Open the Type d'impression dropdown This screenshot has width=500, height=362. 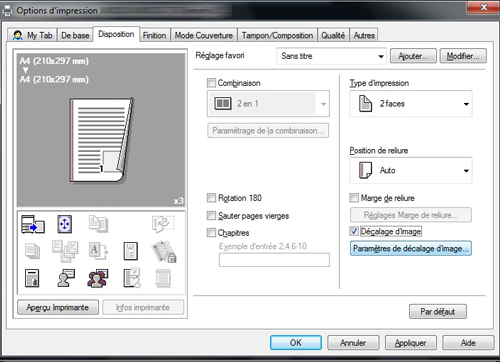click(411, 104)
